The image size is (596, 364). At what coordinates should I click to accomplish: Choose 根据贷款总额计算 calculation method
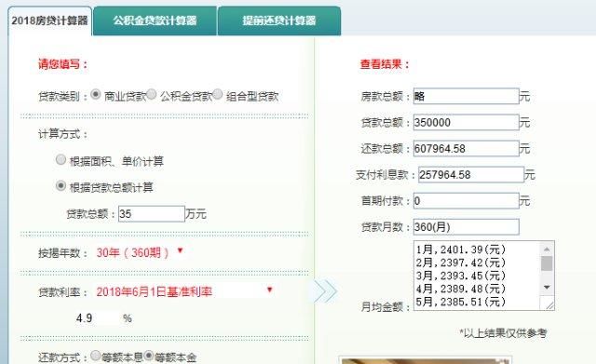pyautogui.click(x=61, y=186)
